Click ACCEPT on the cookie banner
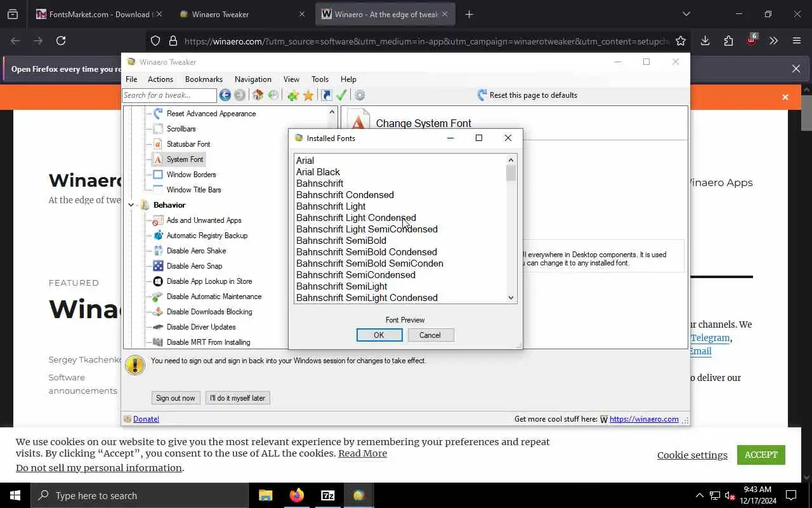The height and width of the screenshot is (508, 812). point(761,455)
